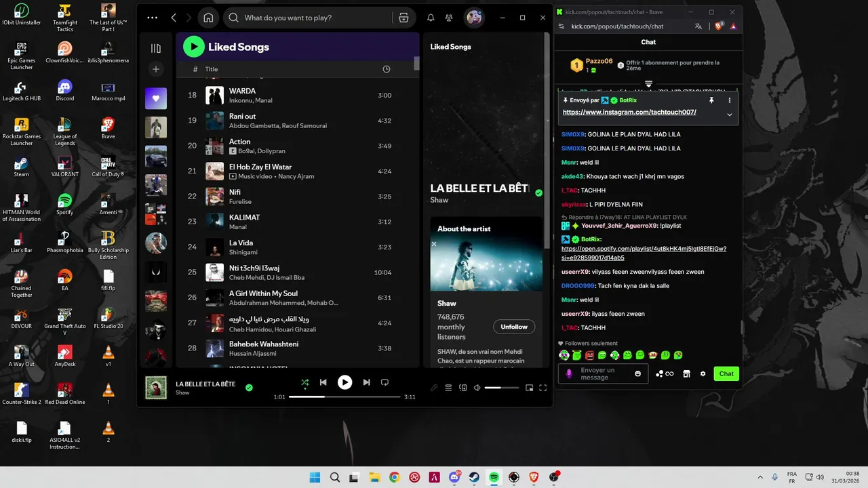Enter Spotify full screen mode icon

[x=542, y=388]
